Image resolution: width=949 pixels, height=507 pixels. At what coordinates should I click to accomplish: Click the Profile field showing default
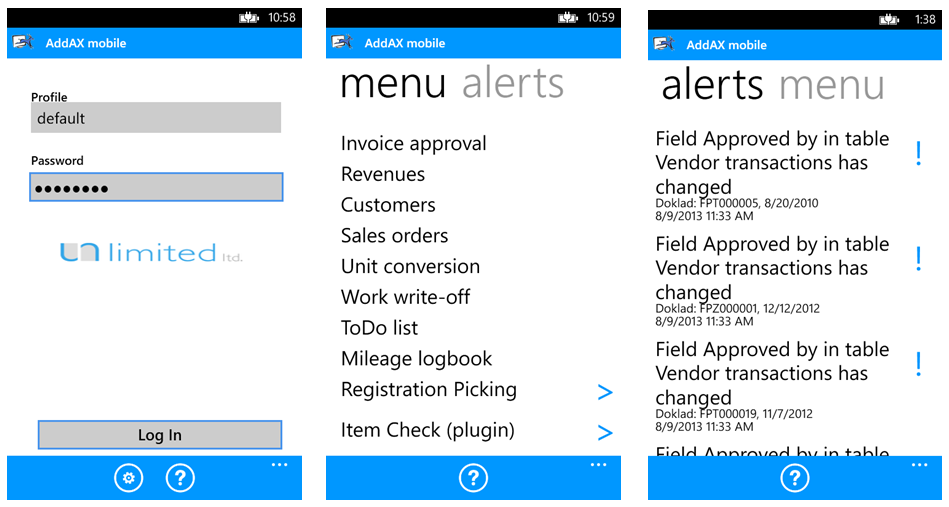click(155, 118)
